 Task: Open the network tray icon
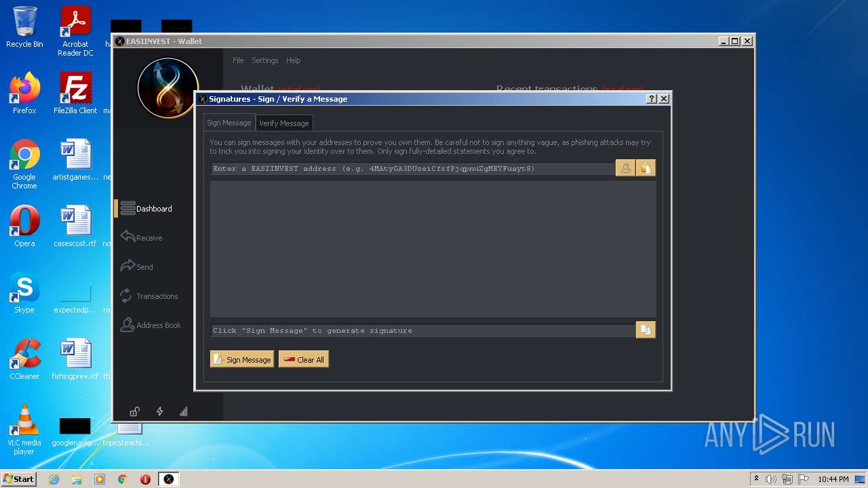click(787, 479)
